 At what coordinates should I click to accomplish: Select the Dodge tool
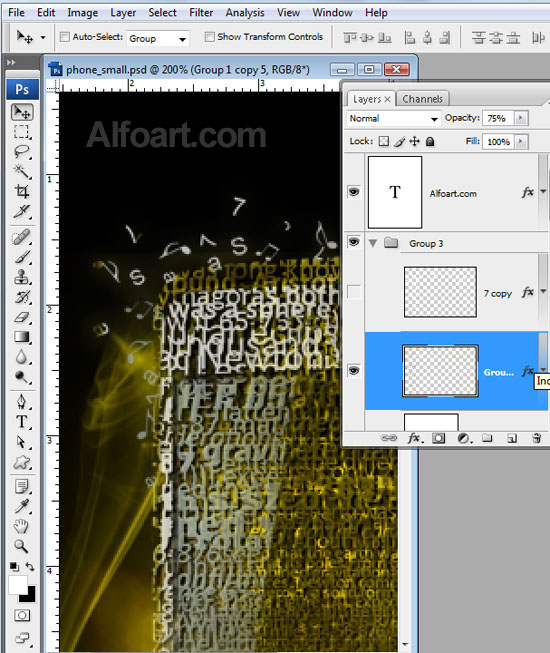click(x=21, y=377)
